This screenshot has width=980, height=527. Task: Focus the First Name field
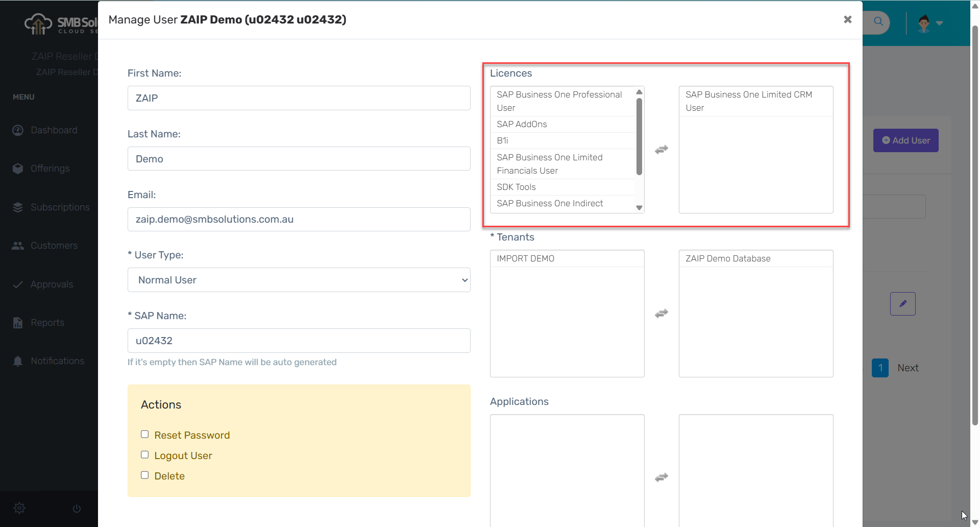click(299, 98)
